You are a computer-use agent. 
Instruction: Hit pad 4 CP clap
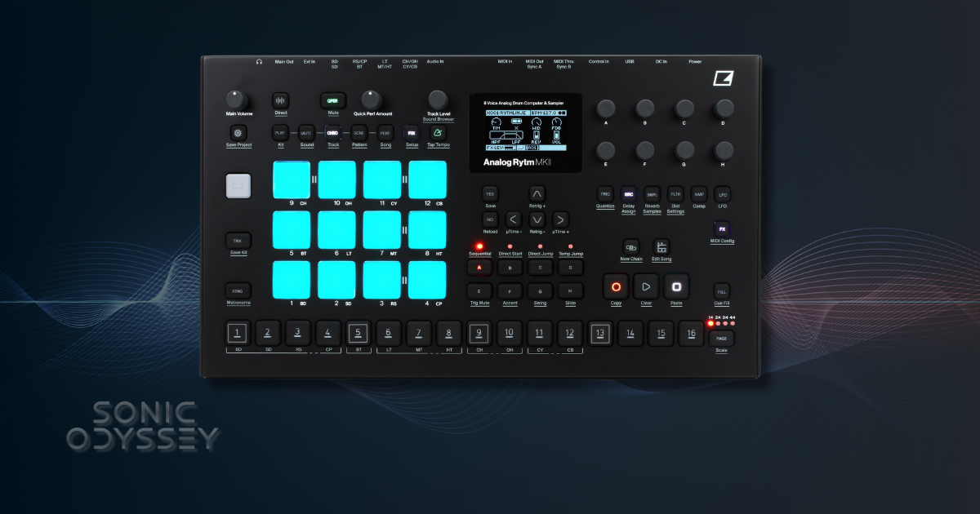point(427,280)
